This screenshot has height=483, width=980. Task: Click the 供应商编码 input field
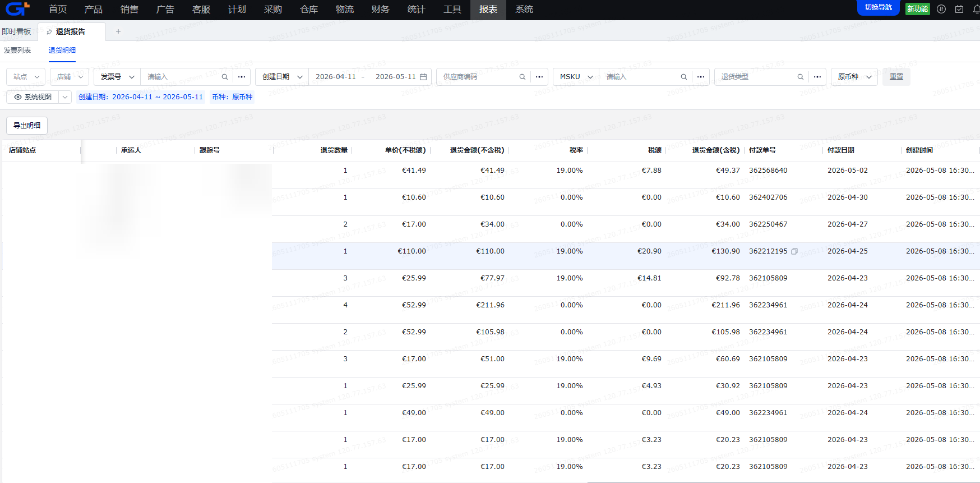(478, 77)
